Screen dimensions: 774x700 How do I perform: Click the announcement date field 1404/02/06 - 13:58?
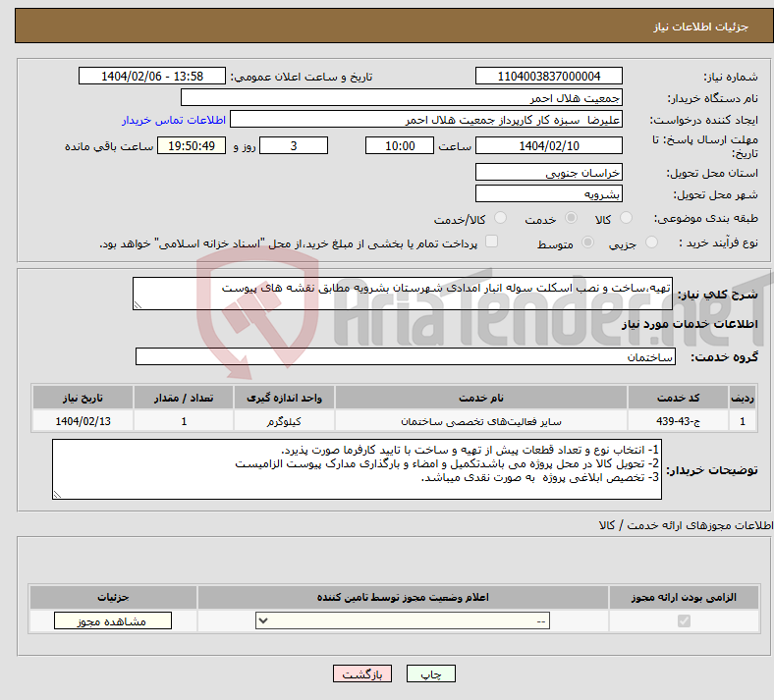(152, 76)
